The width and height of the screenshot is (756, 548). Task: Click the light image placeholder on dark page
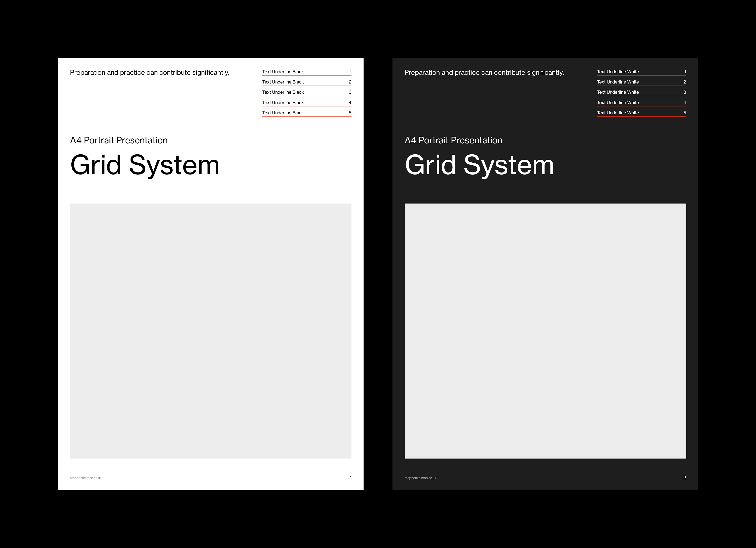tap(545, 331)
